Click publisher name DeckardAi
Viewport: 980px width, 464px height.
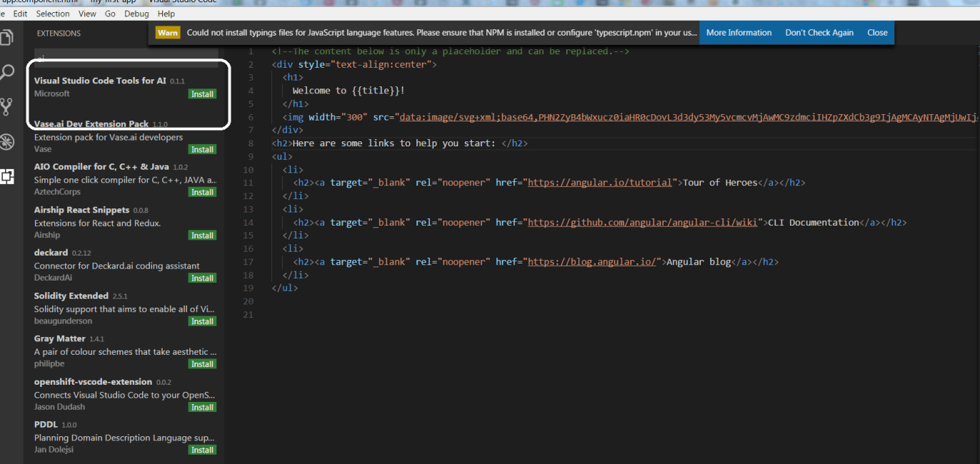[x=53, y=278]
